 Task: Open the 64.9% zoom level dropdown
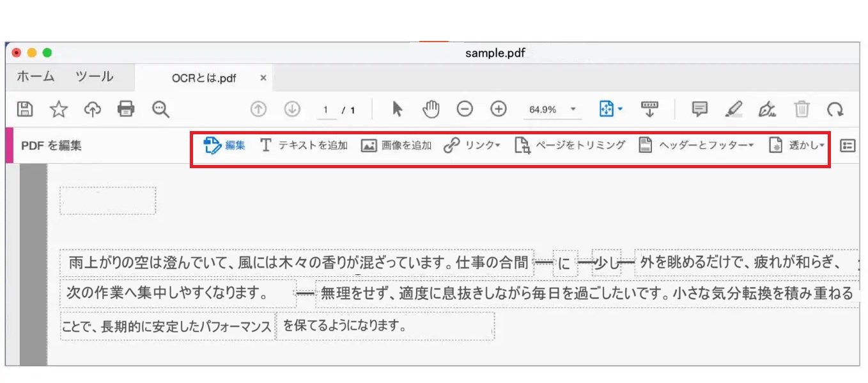pos(552,109)
